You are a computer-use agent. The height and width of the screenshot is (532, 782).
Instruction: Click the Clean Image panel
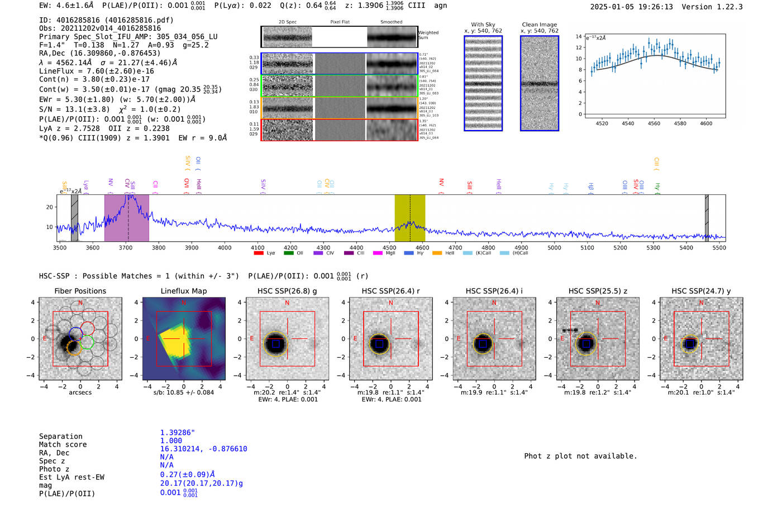540,83
